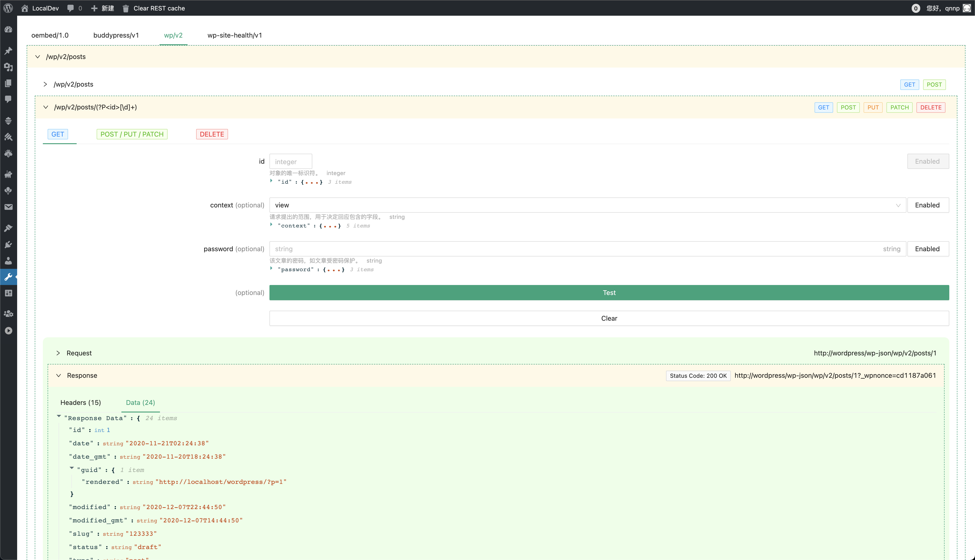This screenshot has width=975, height=560.
Task: Click the 您好, qnnp account greeting
Action: coord(943,8)
